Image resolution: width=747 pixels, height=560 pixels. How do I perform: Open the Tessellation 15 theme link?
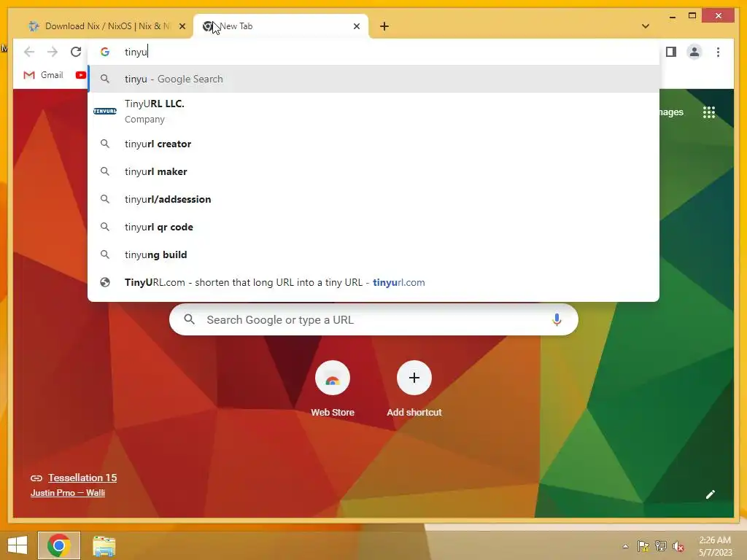point(82,478)
